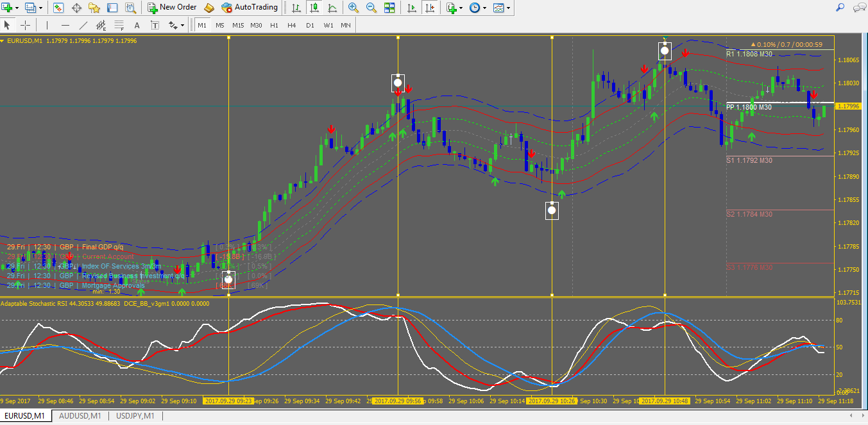Switch to Bar Chart display
This screenshot has height=425, width=868.
tap(296, 8)
